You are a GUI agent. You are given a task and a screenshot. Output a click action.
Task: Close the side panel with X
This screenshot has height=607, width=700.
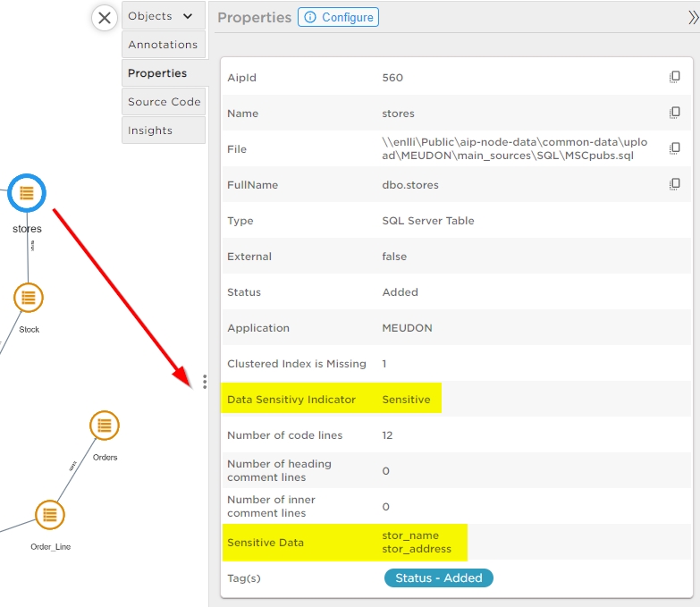click(105, 17)
